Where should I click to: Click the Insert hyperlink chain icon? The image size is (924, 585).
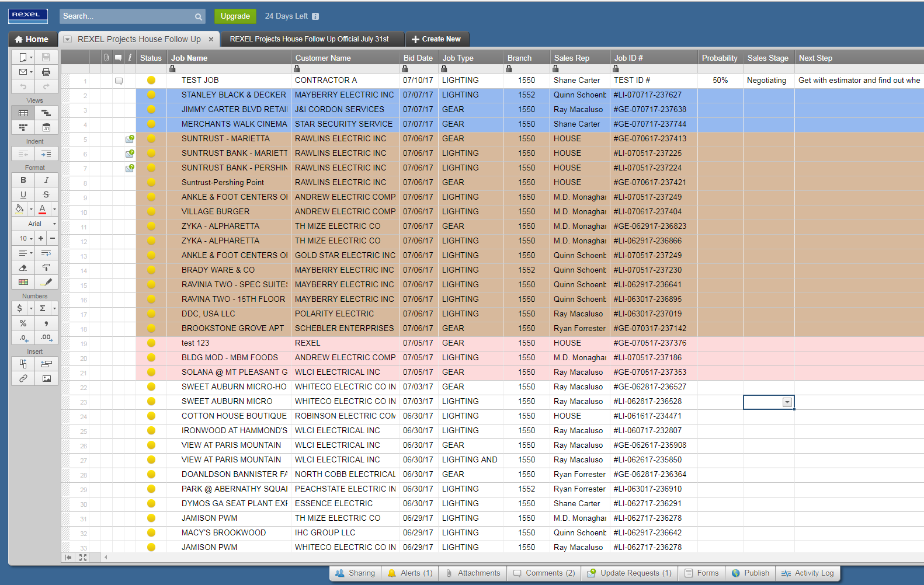[x=23, y=378]
